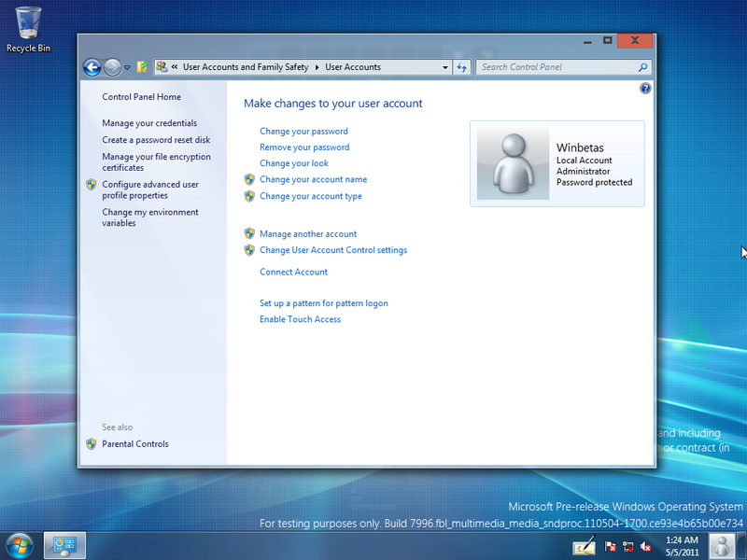Screen dimensions: 747x560
Task: Click the shield icon next to Change User Account Control settings
Action: pyautogui.click(x=249, y=250)
